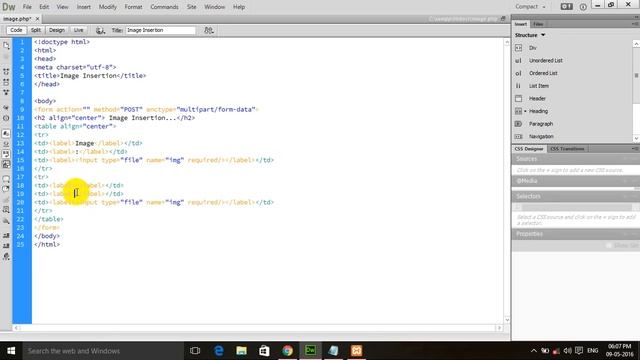
Task: Select the CSS Designer tab
Action: (x=529, y=149)
